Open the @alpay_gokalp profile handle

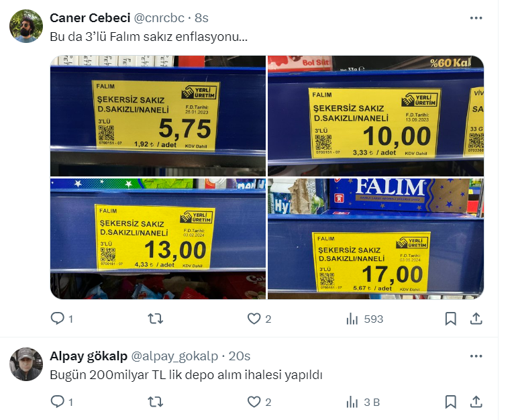(174, 356)
